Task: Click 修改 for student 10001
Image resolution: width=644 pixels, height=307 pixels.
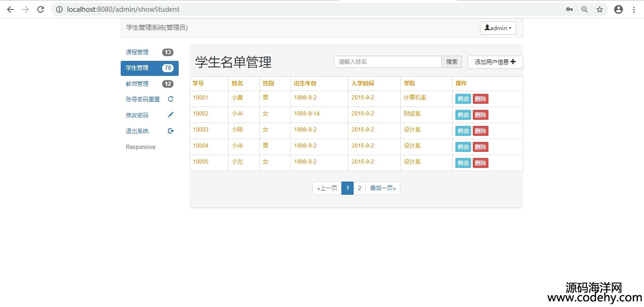Action: pos(463,99)
